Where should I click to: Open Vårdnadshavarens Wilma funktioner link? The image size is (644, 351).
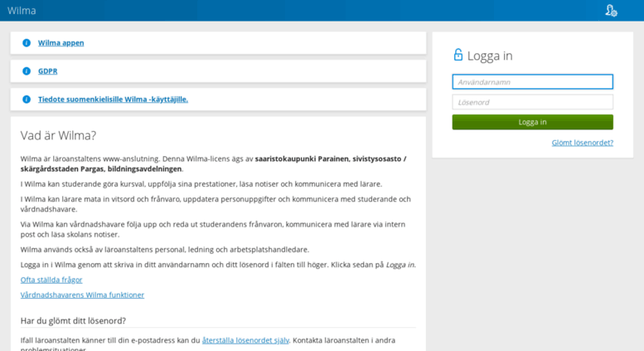[x=82, y=295]
